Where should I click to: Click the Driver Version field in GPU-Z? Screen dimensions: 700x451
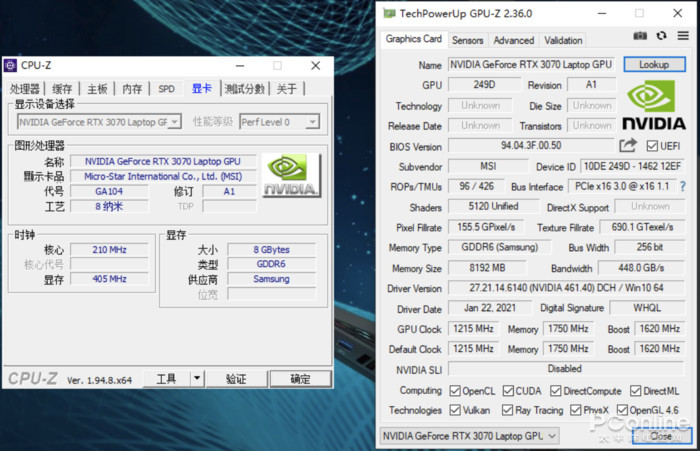pyautogui.click(x=566, y=288)
